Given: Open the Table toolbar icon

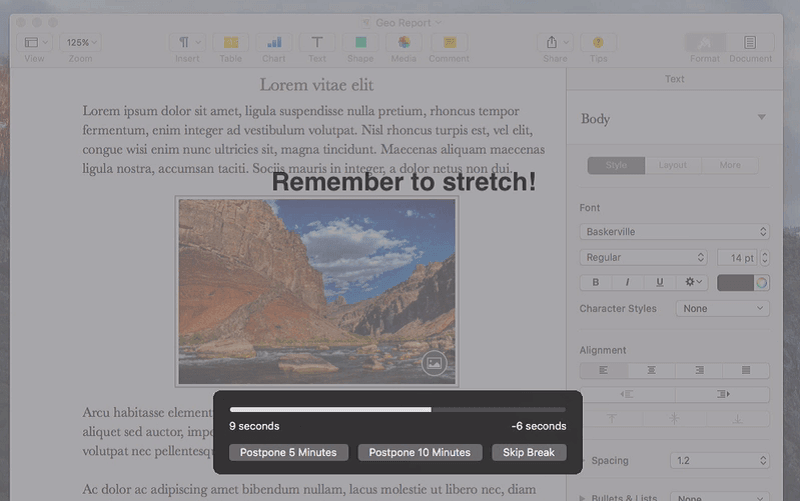Looking at the screenshot, I should 231,42.
